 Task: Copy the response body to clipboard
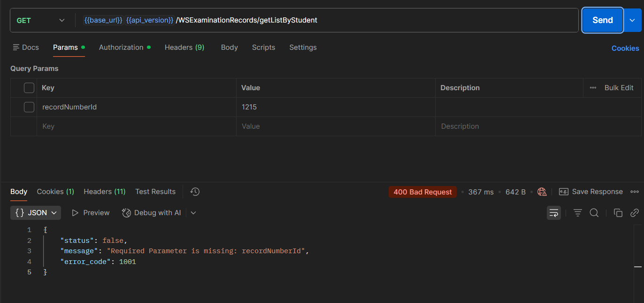pyautogui.click(x=618, y=213)
